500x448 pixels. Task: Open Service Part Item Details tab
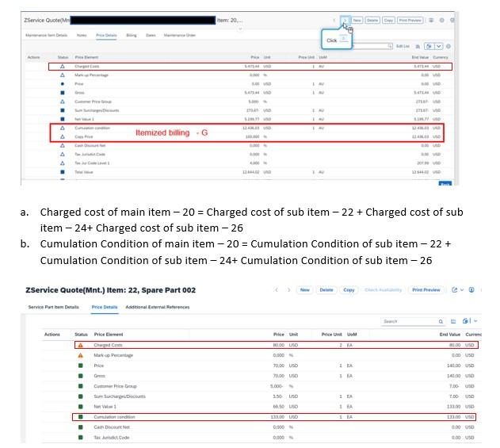coord(54,307)
